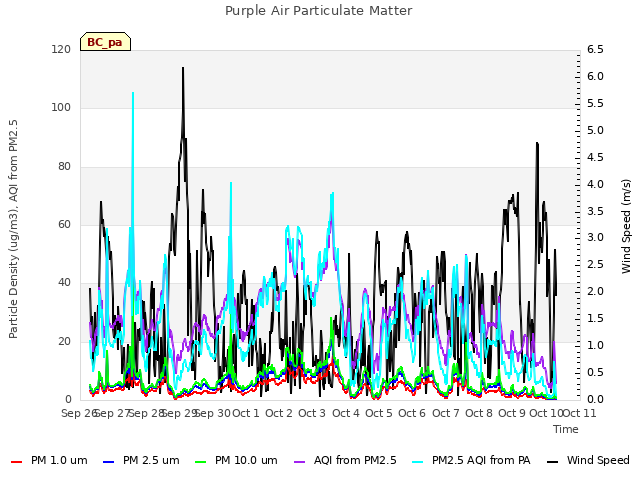Click the Oct 8 x-axis label
640x480 pixels.
pos(479,413)
